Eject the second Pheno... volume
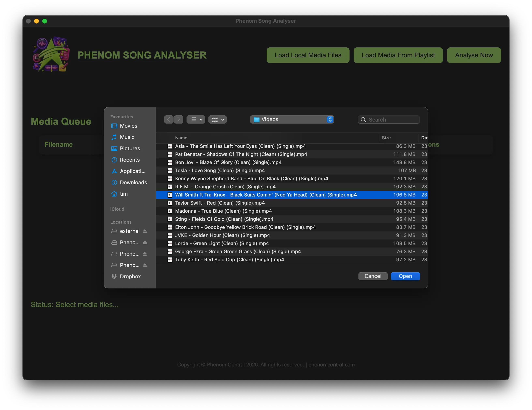This screenshot has height=410, width=532. pyautogui.click(x=145, y=254)
